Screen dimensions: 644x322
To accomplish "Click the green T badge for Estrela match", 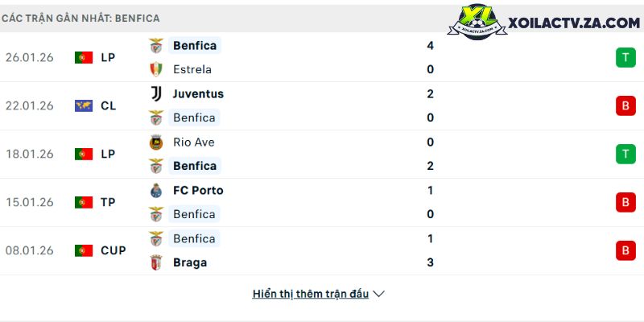I will pos(625,57).
